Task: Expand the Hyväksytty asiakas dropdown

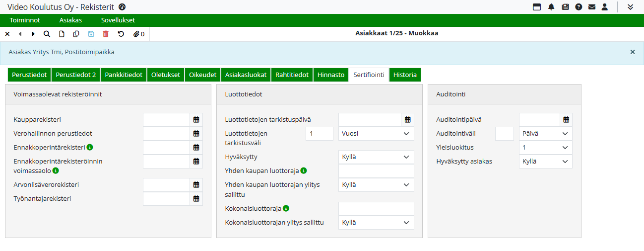Action: click(545, 162)
